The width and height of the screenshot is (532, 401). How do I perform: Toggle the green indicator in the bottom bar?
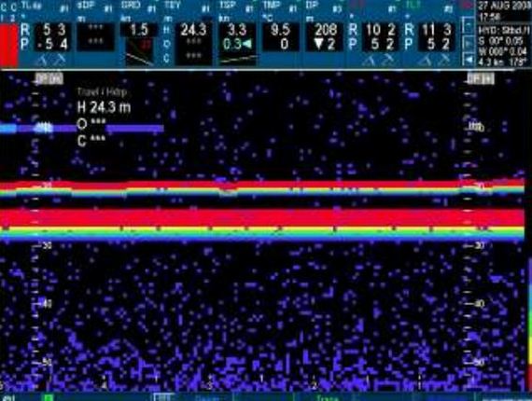(x=49, y=397)
